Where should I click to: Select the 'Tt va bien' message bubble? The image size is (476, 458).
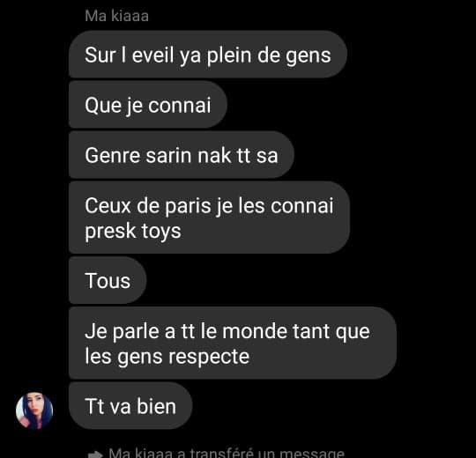tap(130, 405)
